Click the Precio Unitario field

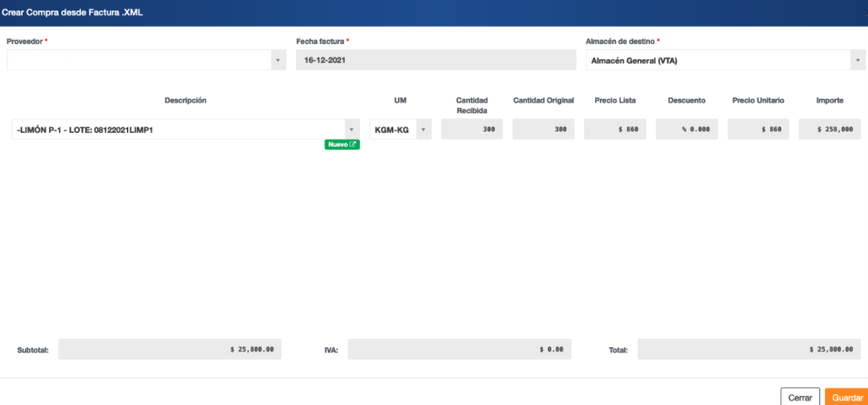[x=758, y=129]
